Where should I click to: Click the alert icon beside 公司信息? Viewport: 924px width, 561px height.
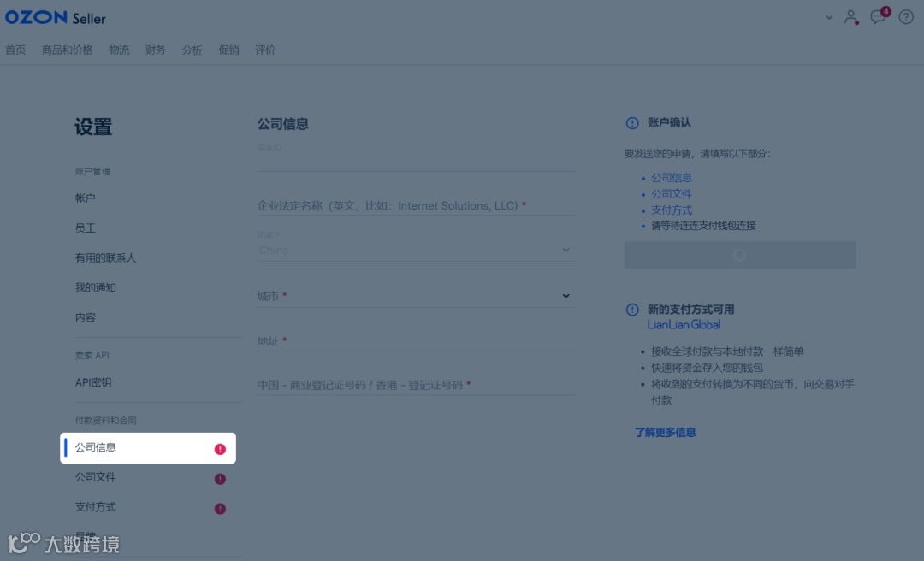pyautogui.click(x=220, y=449)
